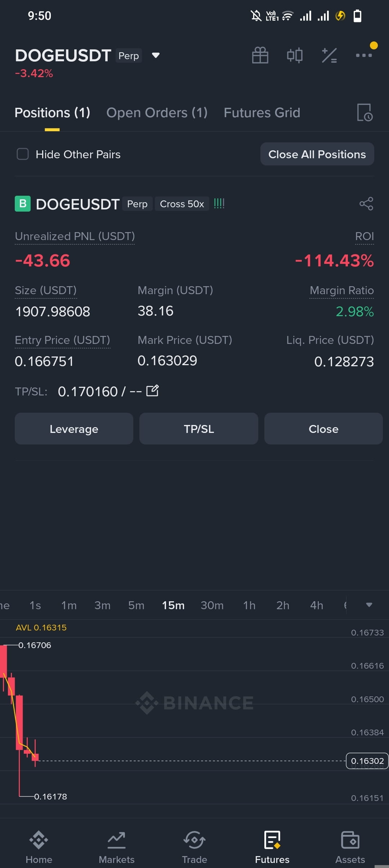Expand the DOGEUSDT pair selector dropdown
This screenshot has height=868, width=389.
[156, 56]
